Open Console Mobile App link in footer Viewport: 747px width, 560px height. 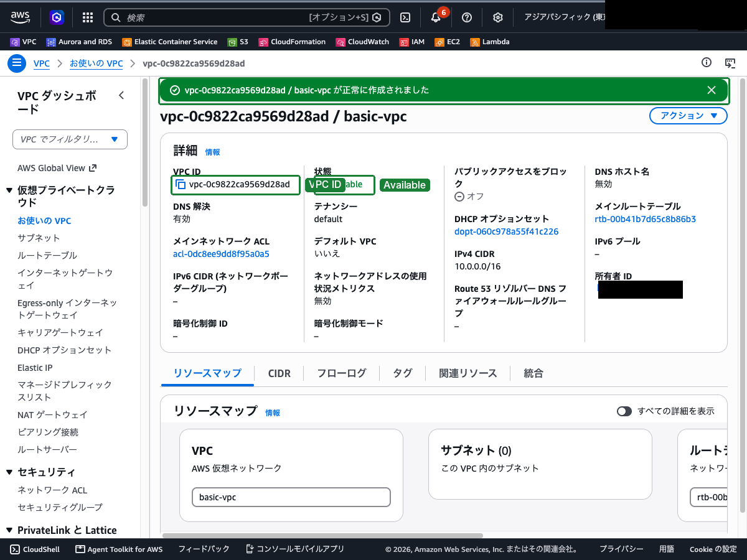click(295, 549)
